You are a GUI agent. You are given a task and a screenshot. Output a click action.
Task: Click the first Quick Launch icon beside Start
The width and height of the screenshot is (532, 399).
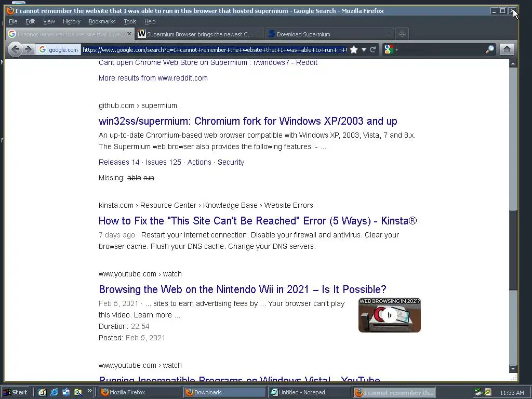42,392
